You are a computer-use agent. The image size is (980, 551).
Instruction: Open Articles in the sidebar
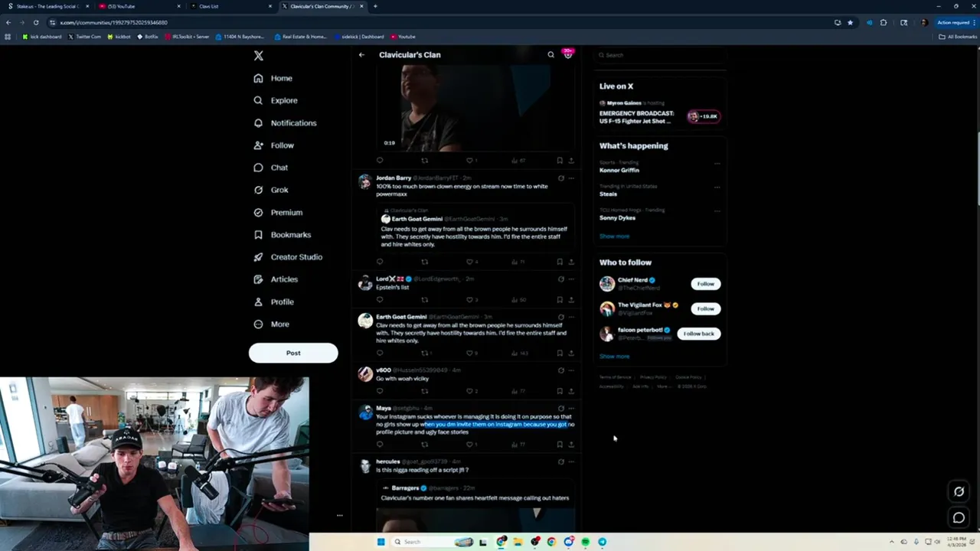(x=276, y=279)
